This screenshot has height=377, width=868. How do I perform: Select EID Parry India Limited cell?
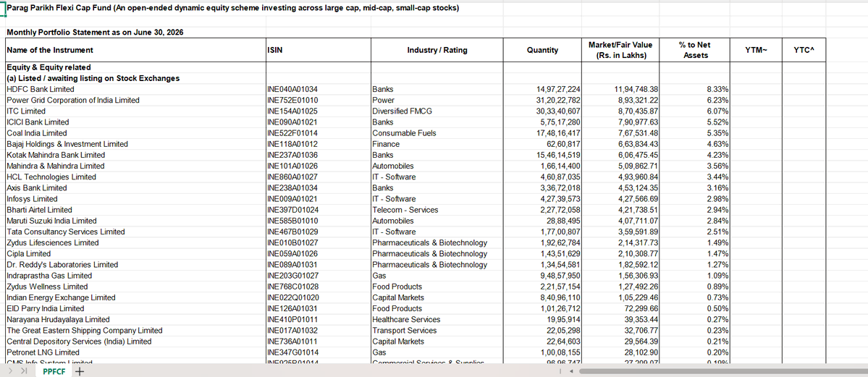[135, 308]
